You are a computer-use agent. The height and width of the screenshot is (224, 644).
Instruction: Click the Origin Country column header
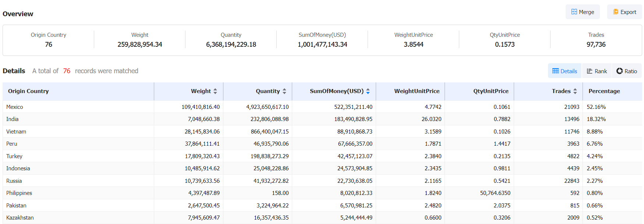pos(28,91)
